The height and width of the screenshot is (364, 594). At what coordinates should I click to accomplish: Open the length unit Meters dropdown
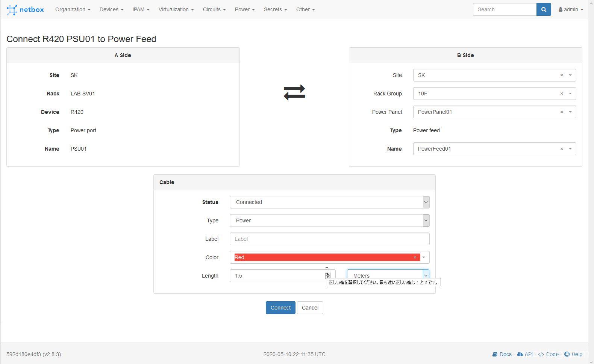388,275
